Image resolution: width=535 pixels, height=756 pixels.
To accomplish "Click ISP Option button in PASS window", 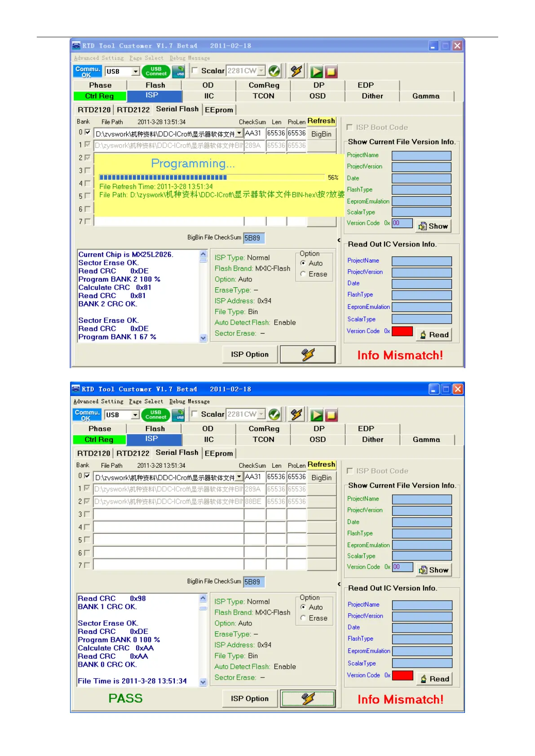I will 250,699.
